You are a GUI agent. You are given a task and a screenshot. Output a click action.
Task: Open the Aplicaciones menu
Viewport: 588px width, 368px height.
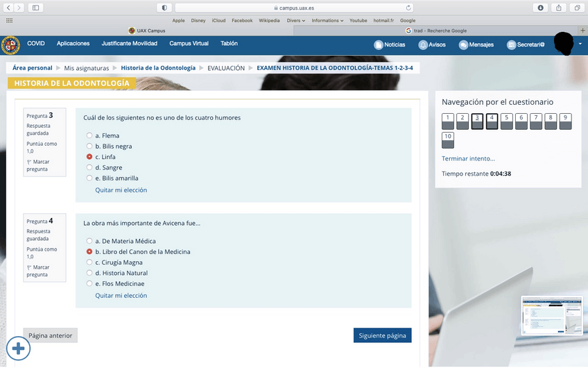tap(73, 44)
